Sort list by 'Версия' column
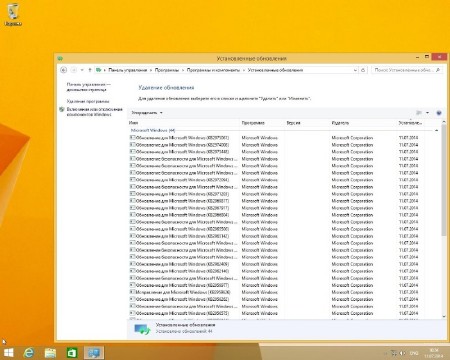This screenshot has width=450, height=360. point(307,123)
